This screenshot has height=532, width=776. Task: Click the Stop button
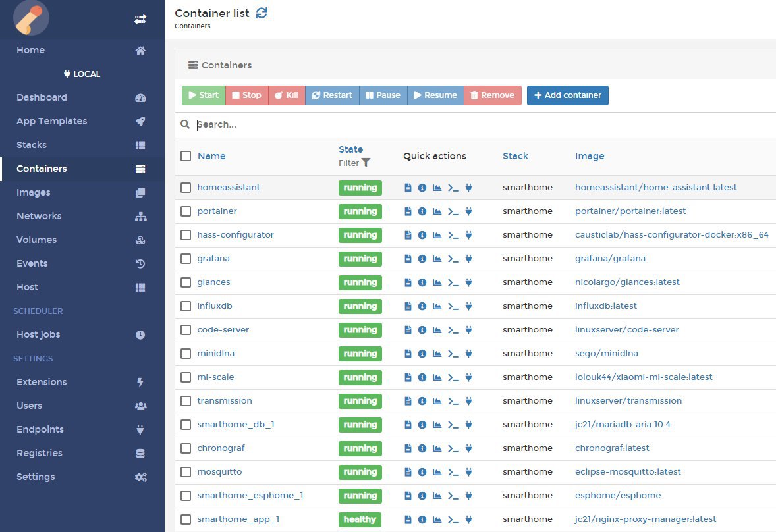pyautogui.click(x=247, y=95)
